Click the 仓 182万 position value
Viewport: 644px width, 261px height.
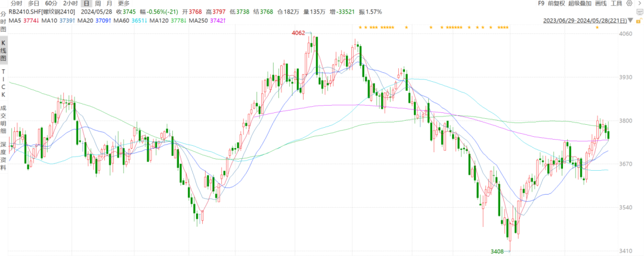pyautogui.click(x=288, y=11)
